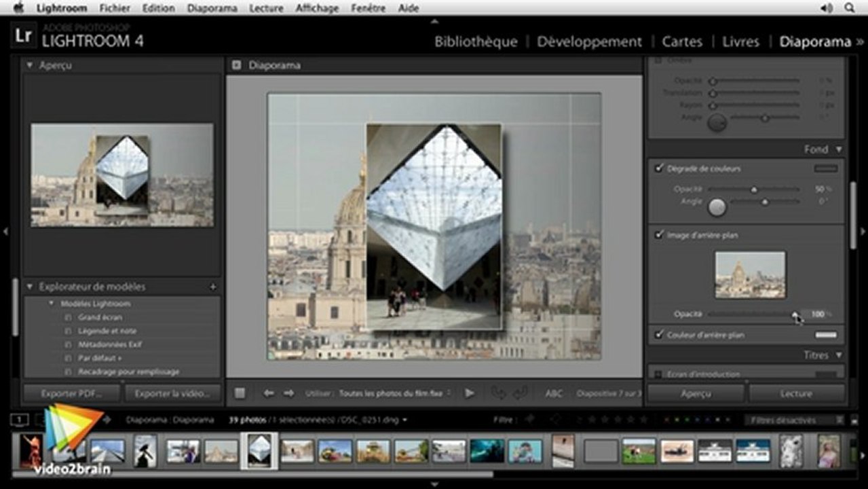This screenshot has width=868, height=489.
Task: Add text overlay with ABC button
Action: point(554,393)
